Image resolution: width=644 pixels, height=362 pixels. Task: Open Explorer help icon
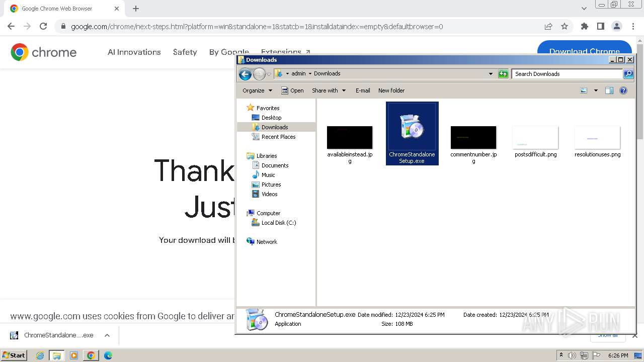tap(623, 90)
